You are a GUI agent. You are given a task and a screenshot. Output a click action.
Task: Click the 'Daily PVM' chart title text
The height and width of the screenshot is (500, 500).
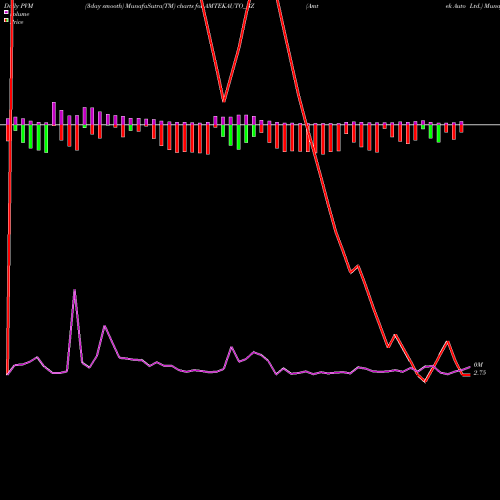pyautogui.click(x=19, y=6)
